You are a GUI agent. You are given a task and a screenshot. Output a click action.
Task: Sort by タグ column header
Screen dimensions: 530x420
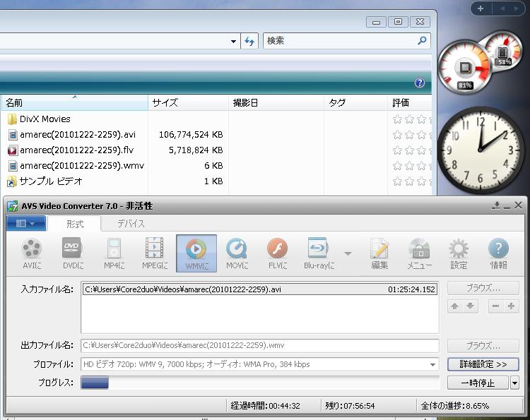[x=355, y=102]
